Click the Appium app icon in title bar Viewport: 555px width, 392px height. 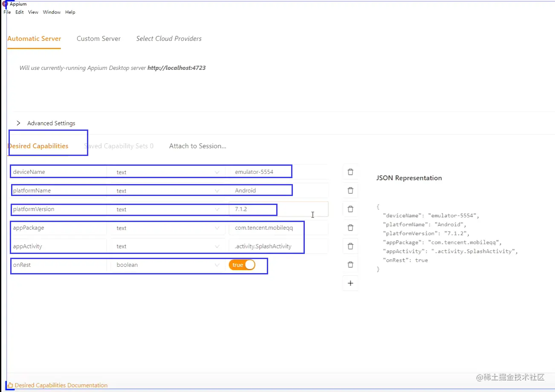pos(5,4)
